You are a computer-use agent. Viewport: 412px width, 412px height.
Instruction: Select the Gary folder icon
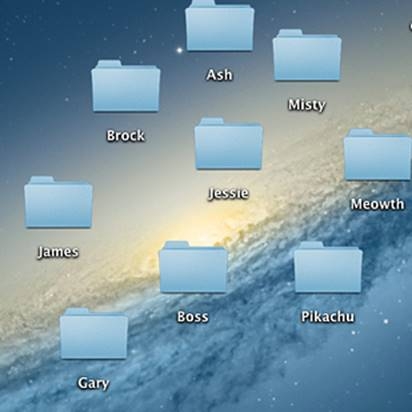coord(94,333)
